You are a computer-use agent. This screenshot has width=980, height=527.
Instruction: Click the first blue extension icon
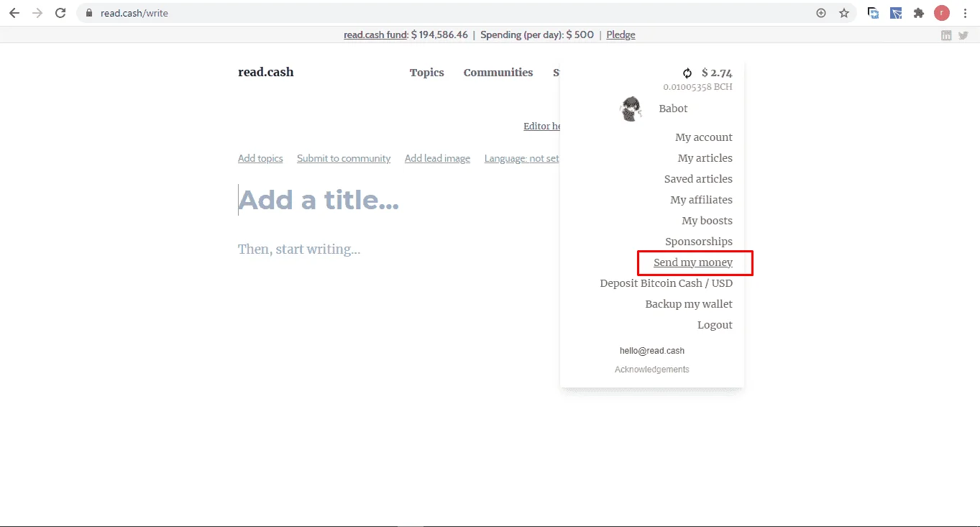click(x=874, y=13)
